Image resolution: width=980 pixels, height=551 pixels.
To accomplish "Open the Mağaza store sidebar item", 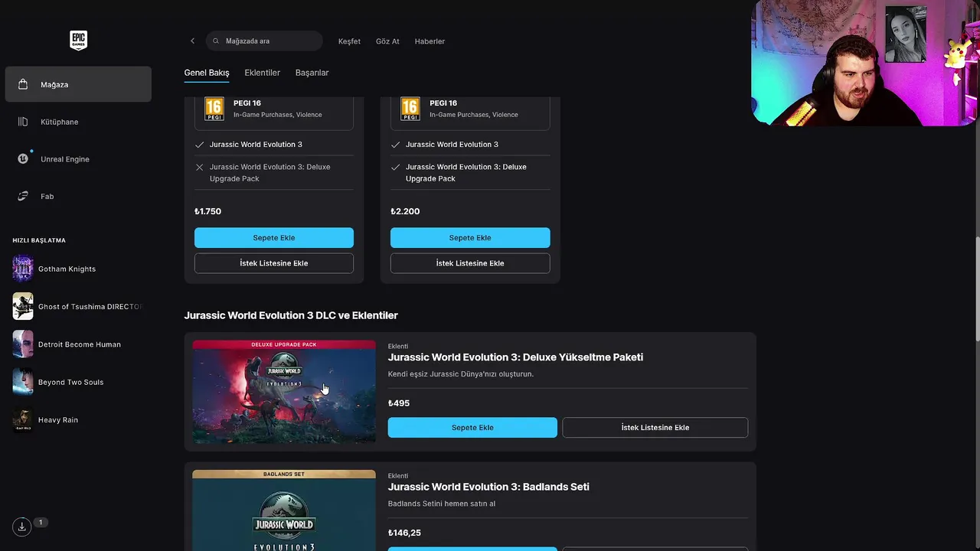I will point(78,84).
